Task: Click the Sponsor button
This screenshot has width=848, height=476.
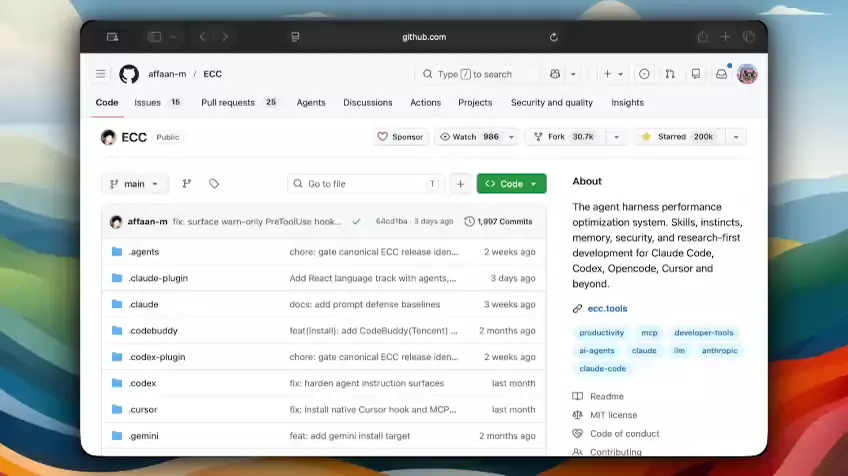Action: coord(400,137)
